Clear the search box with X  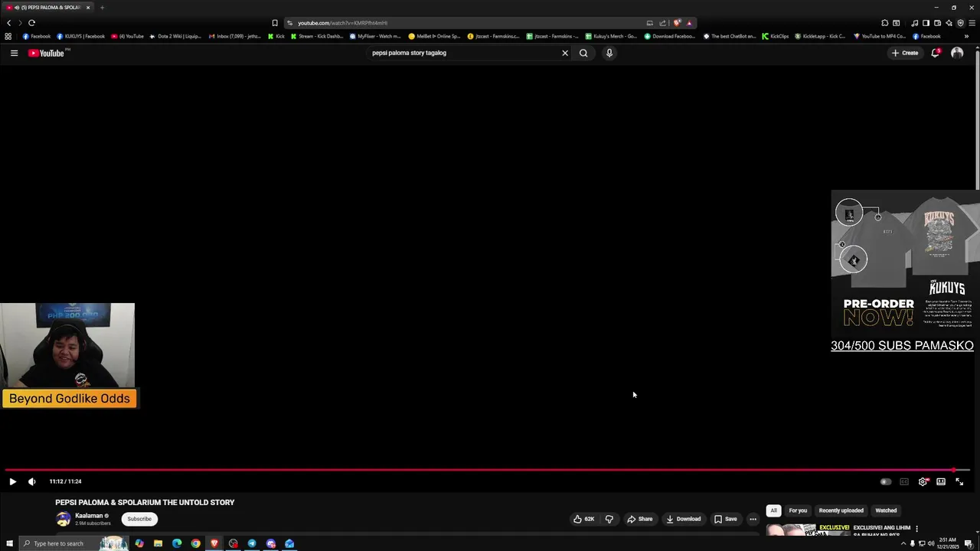[x=565, y=53]
